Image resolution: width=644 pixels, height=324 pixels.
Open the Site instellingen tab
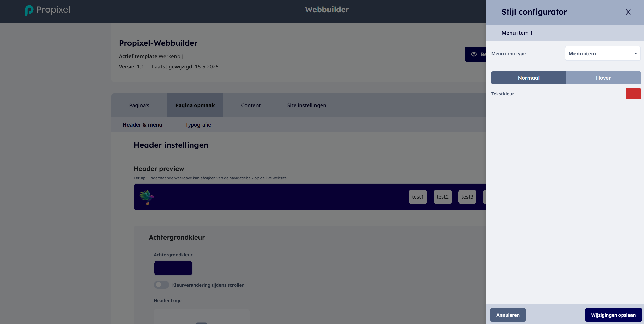click(307, 105)
